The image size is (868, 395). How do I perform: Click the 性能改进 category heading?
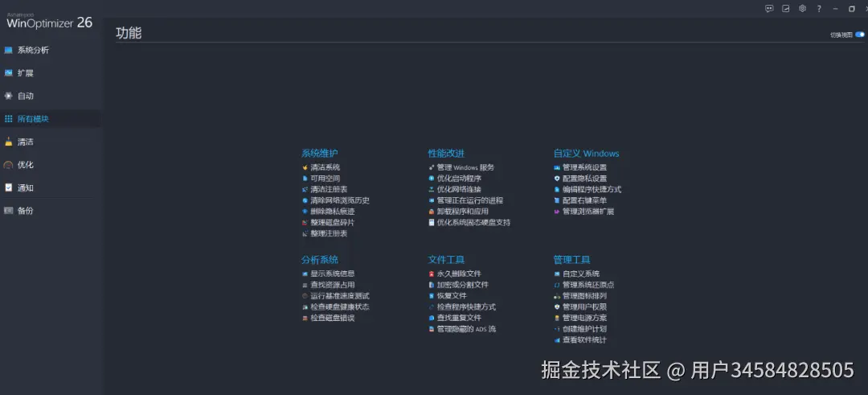[446, 154]
